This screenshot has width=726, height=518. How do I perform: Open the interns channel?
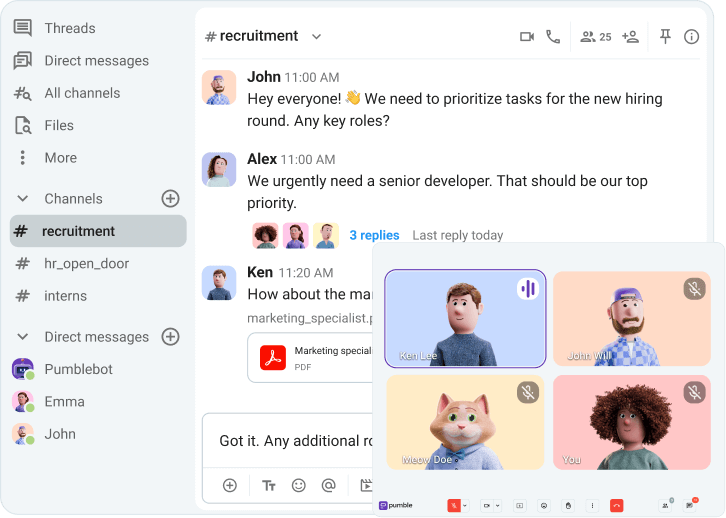[65, 296]
